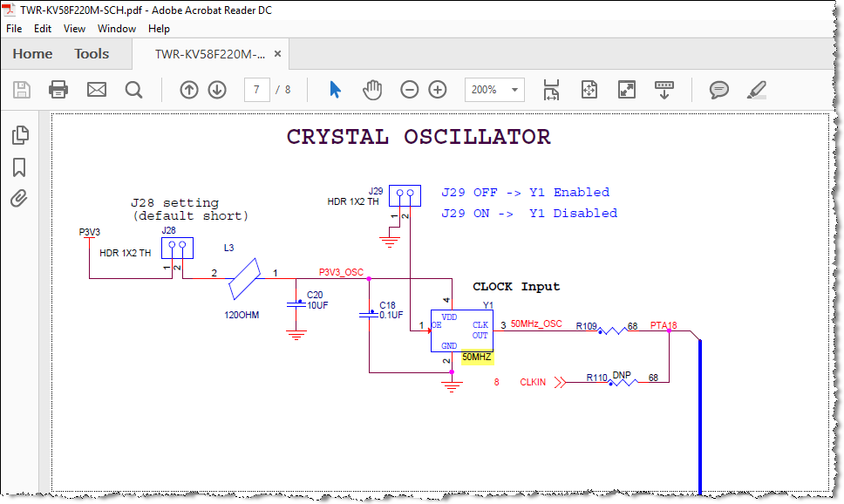Image resolution: width=844 pixels, height=504 pixels.
Task: Click the P3V3_OSC net label
Action: pos(341,272)
